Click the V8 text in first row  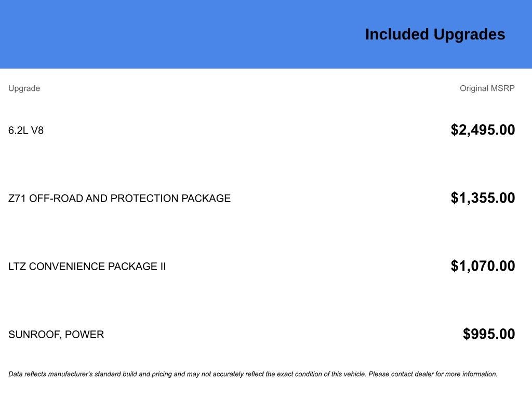pos(37,130)
